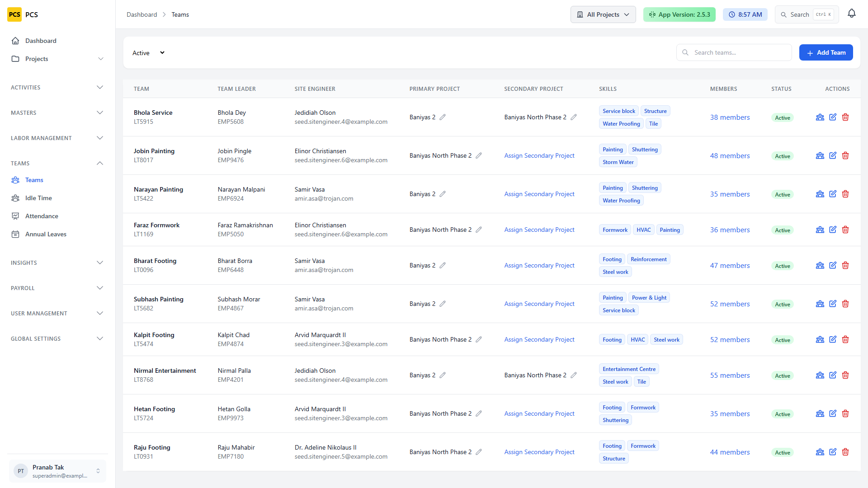Click the Power & Light skill tag
This screenshot has height=488, width=868.
coord(649,298)
